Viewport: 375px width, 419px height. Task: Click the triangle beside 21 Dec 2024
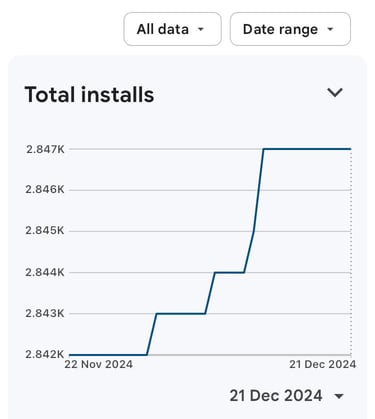[339, 396]
